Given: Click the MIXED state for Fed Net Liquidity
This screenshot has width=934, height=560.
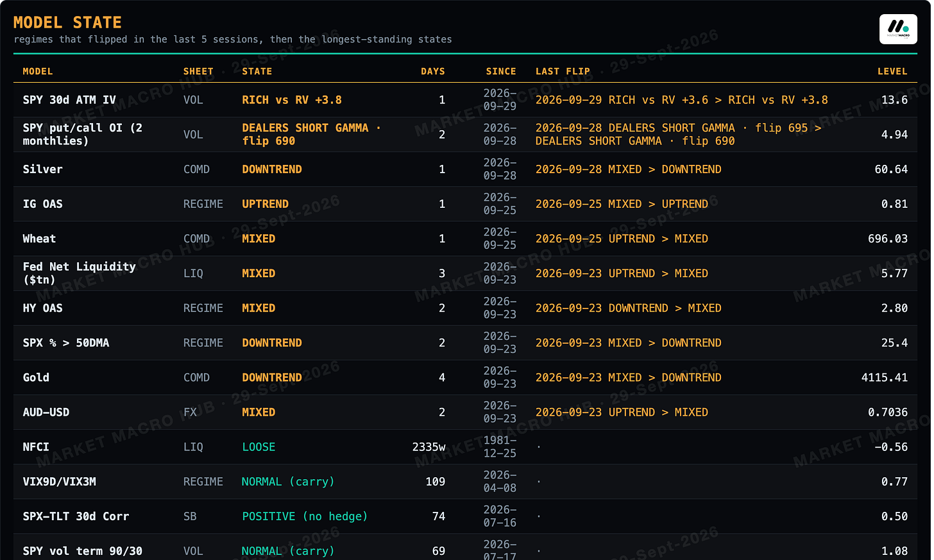Looking at the screenshot, I should coord(259,273).
